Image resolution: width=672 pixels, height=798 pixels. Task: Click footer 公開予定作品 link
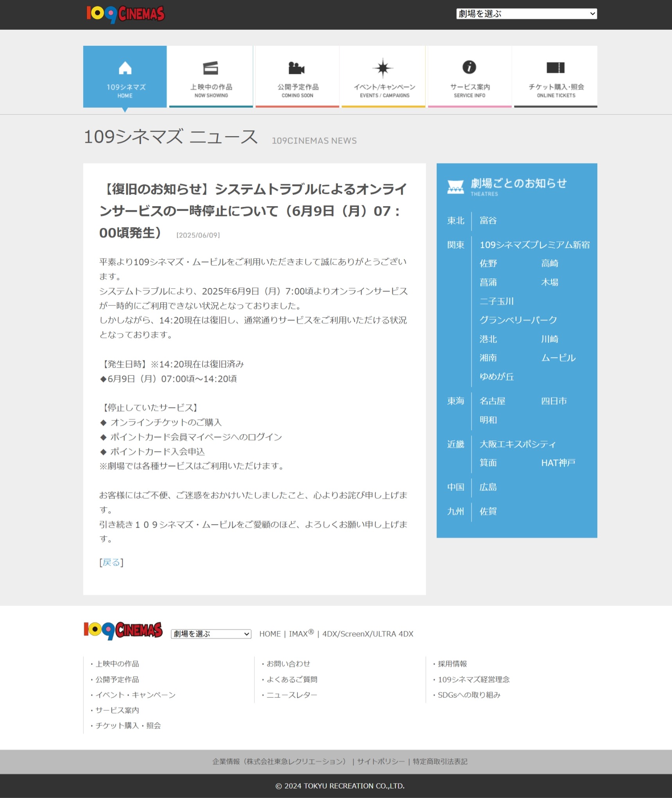[117, 679]
